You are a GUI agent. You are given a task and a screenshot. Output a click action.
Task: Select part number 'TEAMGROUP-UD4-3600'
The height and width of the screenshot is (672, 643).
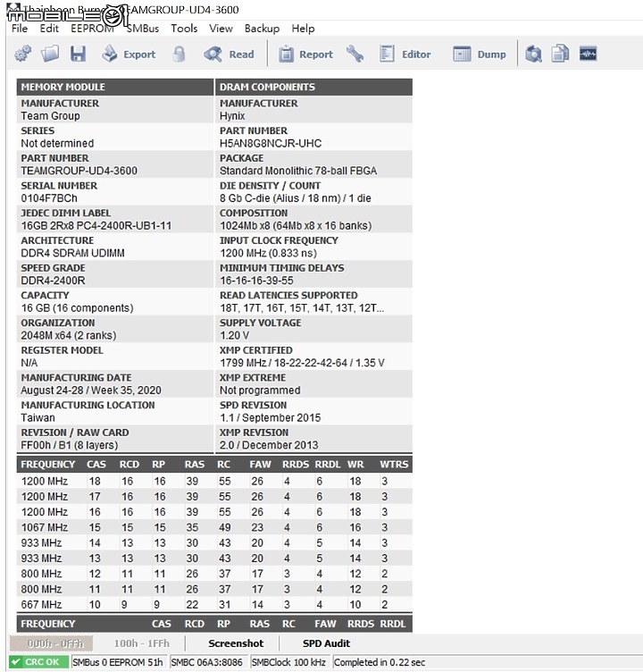click(79, 171)
